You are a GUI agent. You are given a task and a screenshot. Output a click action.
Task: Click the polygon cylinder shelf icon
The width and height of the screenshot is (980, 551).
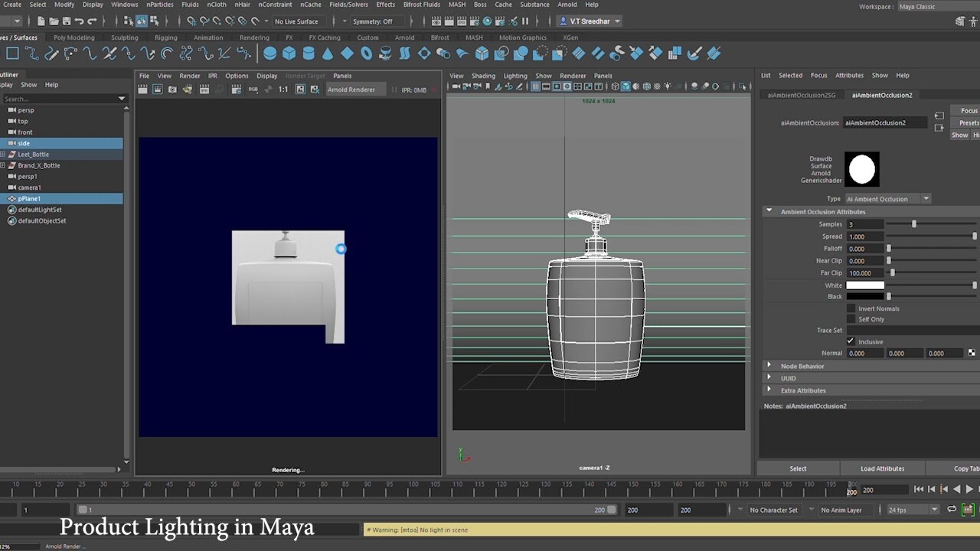pos(308,53)
